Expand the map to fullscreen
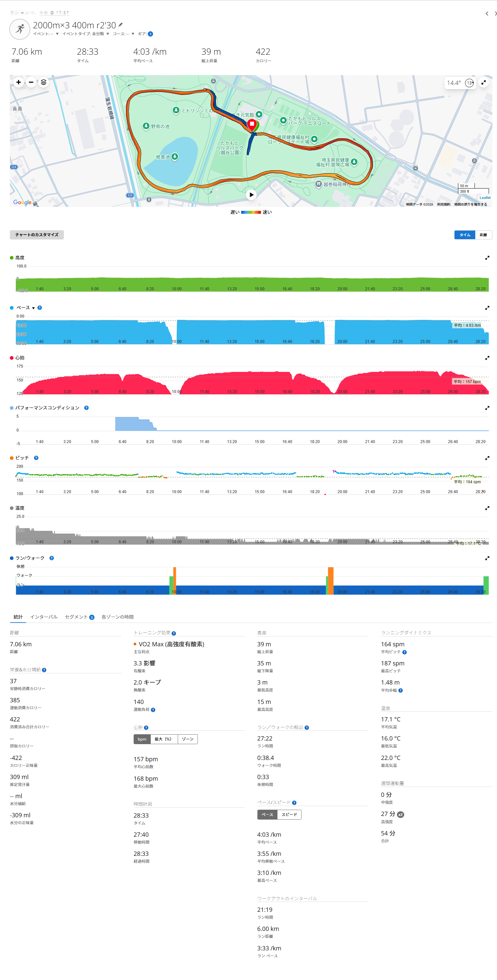Viewport: 497px width, 980px height. (x=483, y=83)
